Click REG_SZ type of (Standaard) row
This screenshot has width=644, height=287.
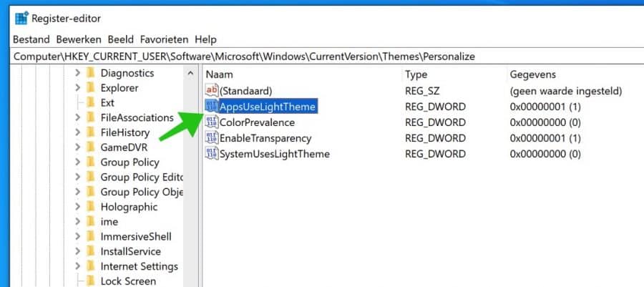coord(422,91)
